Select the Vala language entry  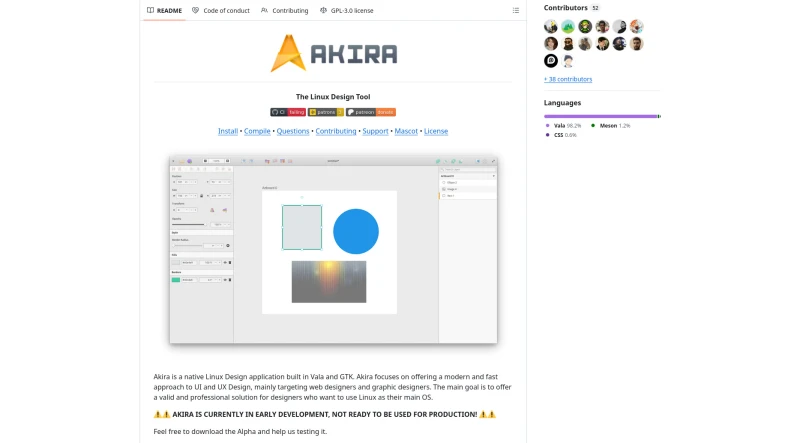coord(566,126)
